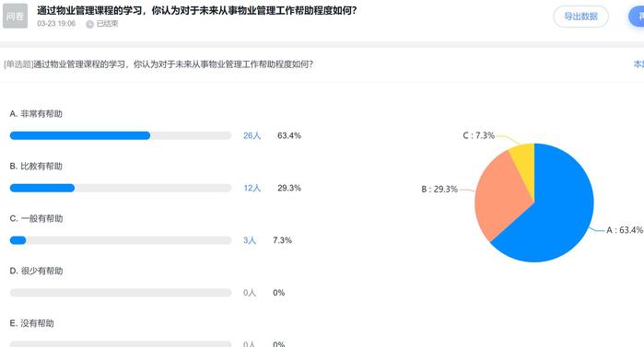This screenshot has width=644, height=347.
Task: Click the 0人 count for option D
Action: click(250, 293)
